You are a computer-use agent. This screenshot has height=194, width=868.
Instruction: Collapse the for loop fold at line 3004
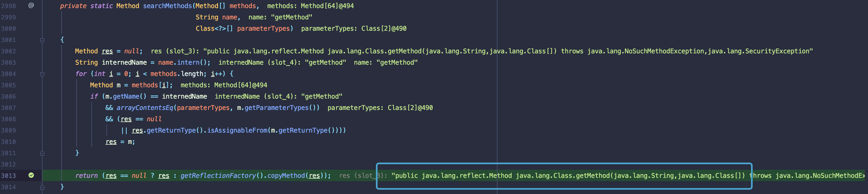42,74
